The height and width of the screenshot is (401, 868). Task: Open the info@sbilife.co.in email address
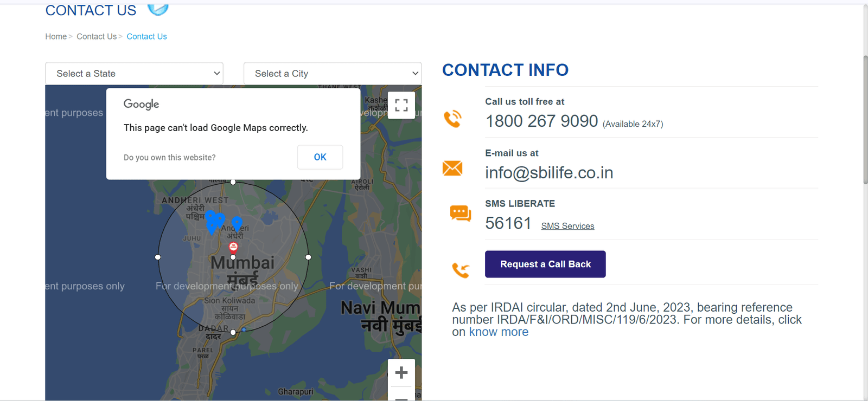549,172
